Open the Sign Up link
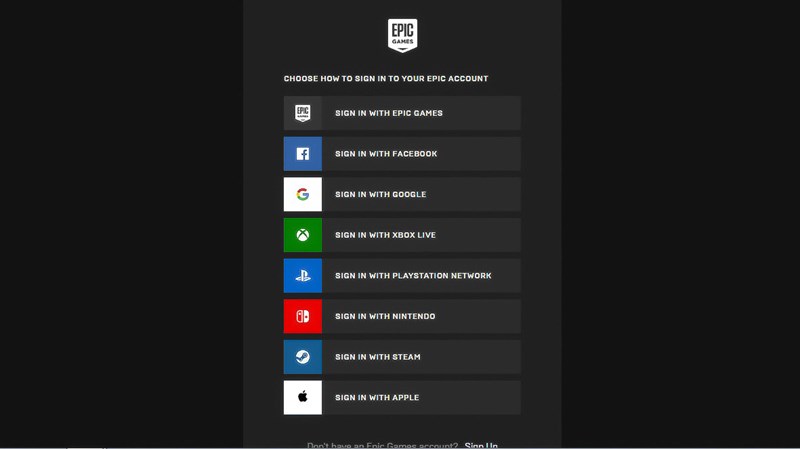 point(481,445)
